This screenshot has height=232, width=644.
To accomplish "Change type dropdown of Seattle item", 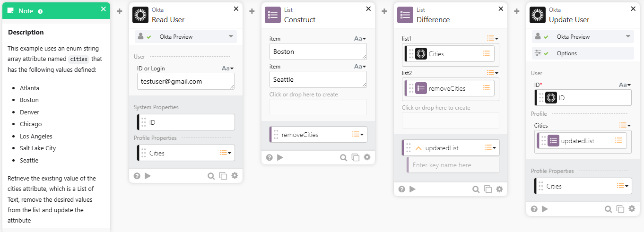I will click(x=360, y=67).
